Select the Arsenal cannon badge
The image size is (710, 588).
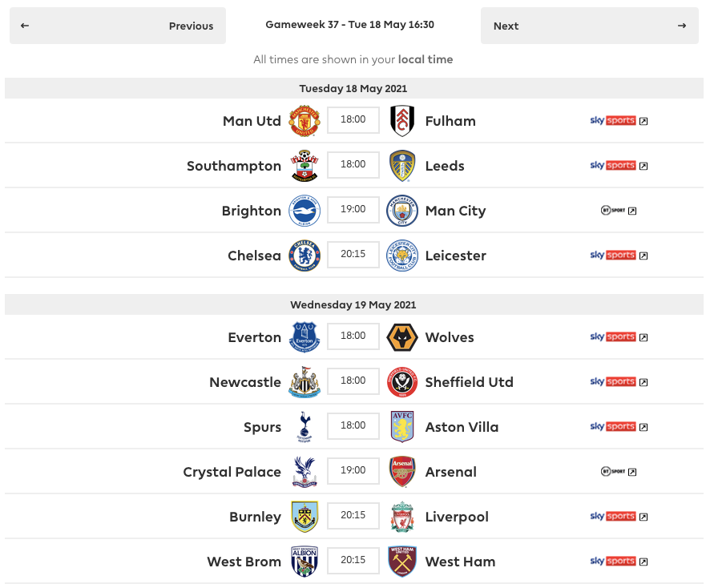pos(402,472)
